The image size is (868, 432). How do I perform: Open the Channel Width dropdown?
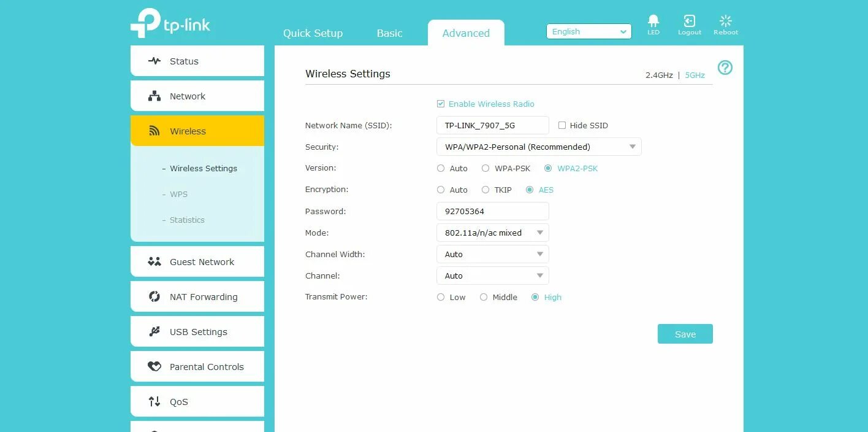[493, 254]
